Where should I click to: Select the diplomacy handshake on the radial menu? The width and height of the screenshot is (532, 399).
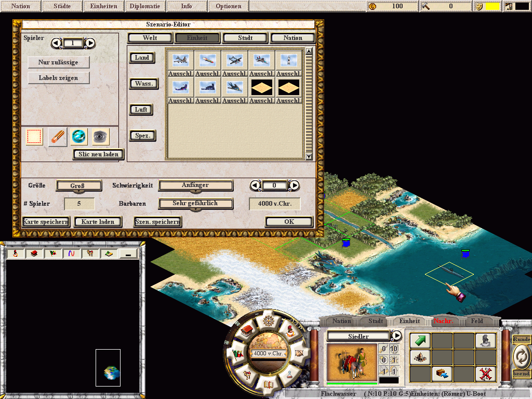point(299,353)
